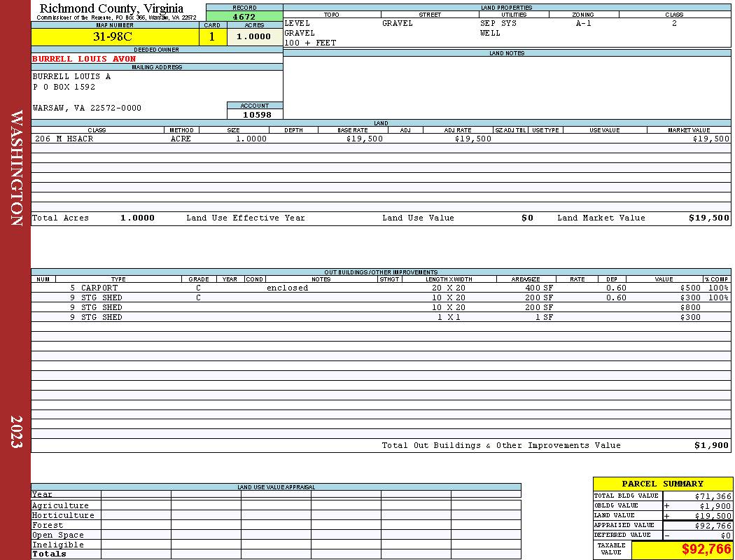Click street value GRAVEL

click(x=398, y=23)
